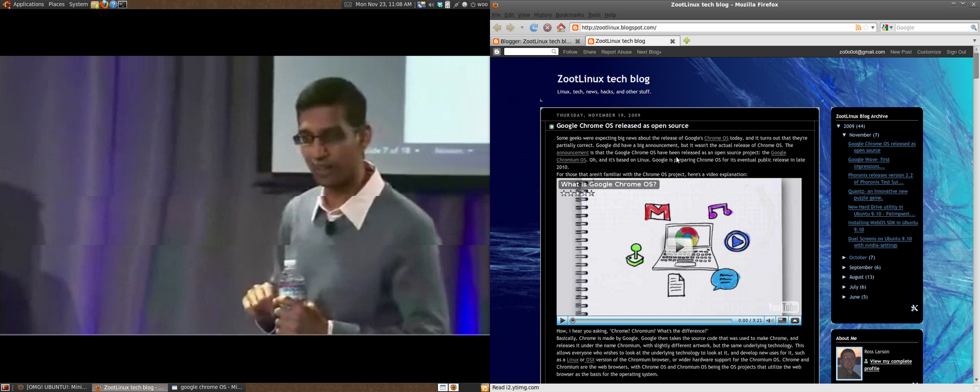This screenshot has width=980, height=392.
Task: Switch to google chrome OS taskbar window
Action: tap(207, 387)
